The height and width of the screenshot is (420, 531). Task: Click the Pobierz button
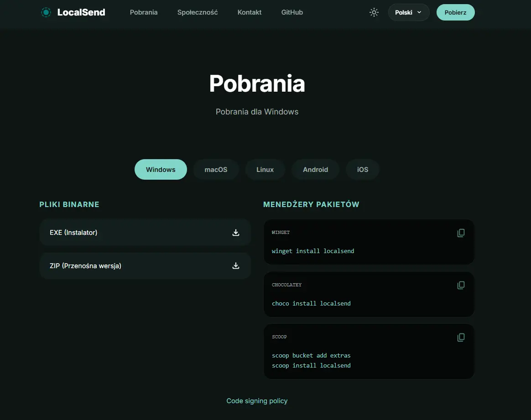[x=455, y=12]
